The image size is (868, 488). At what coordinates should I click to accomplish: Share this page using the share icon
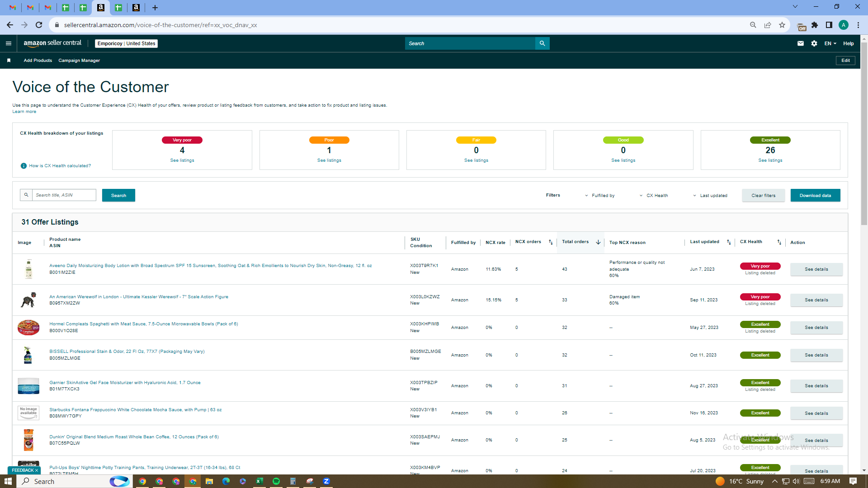point(768,25)
